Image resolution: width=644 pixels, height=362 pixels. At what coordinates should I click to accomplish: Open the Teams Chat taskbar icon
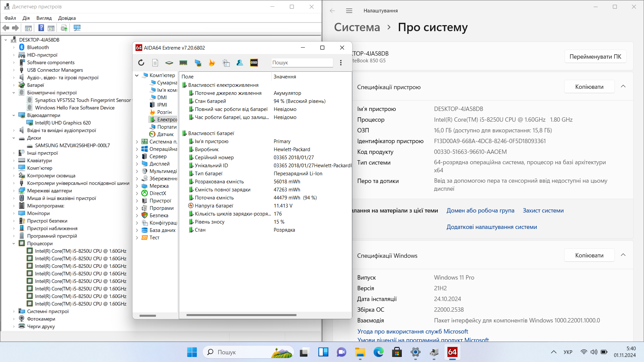click(x=342, y=352)
